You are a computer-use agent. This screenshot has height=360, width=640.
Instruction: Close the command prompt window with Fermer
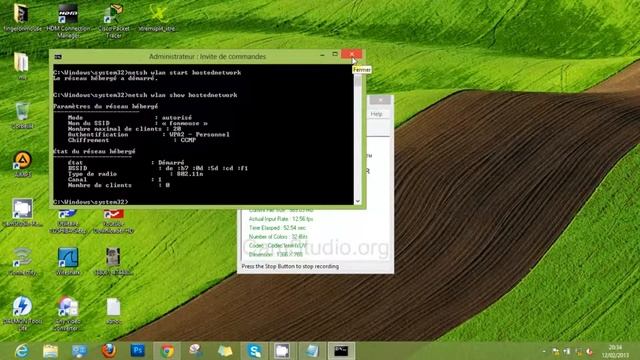click(351, 54)
